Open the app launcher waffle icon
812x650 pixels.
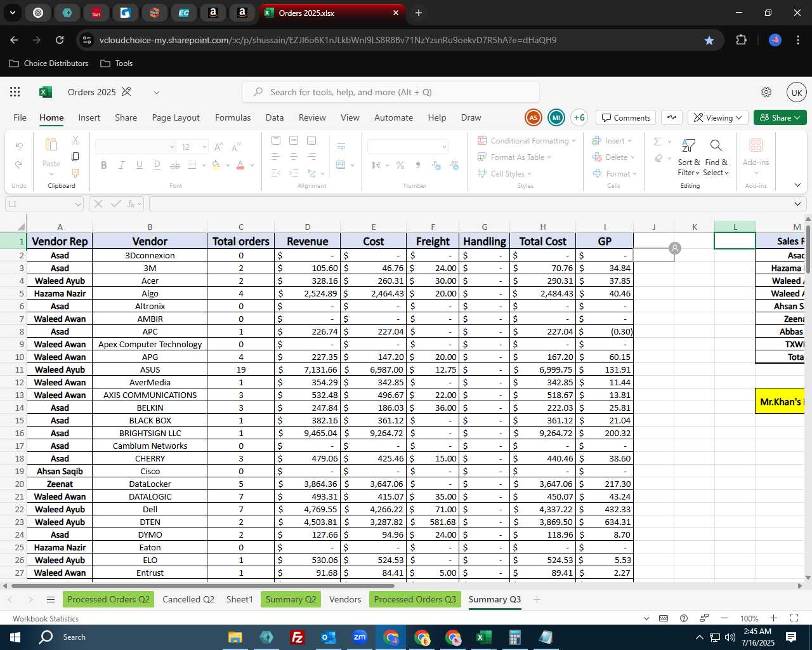[15, 92]
